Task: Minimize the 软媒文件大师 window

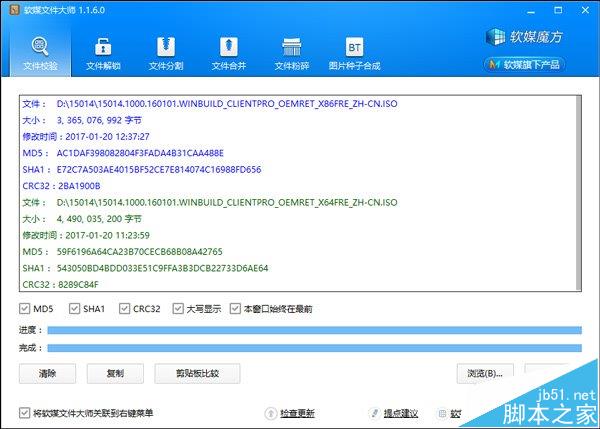Action: (x=531, y=10)
